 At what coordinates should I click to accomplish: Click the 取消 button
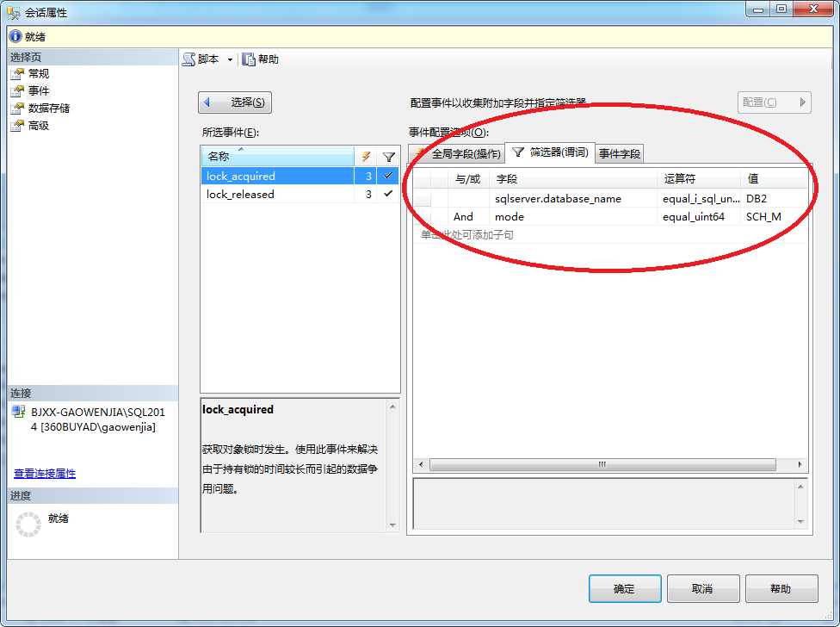[703, 589]
